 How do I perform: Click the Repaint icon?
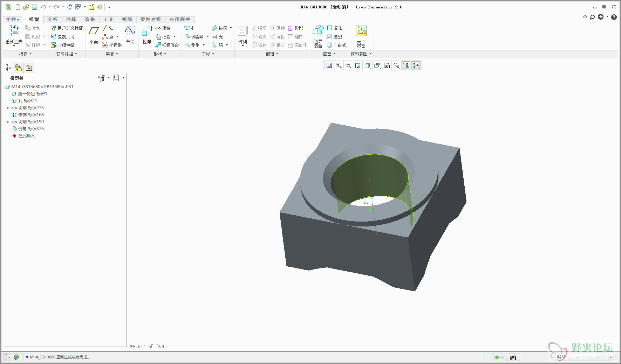pyautogui.click(x=358, y=65)
